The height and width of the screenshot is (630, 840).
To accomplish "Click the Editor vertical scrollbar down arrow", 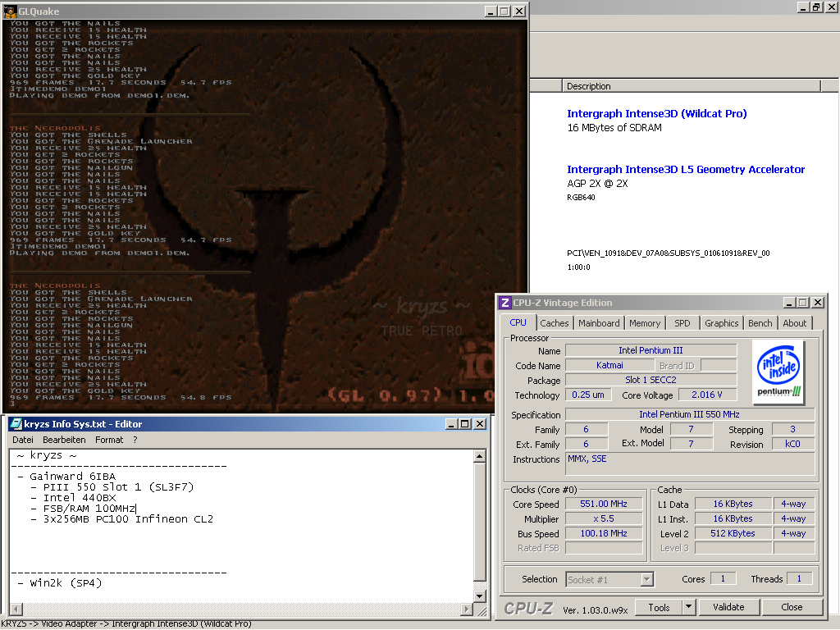I will (479, 596).
